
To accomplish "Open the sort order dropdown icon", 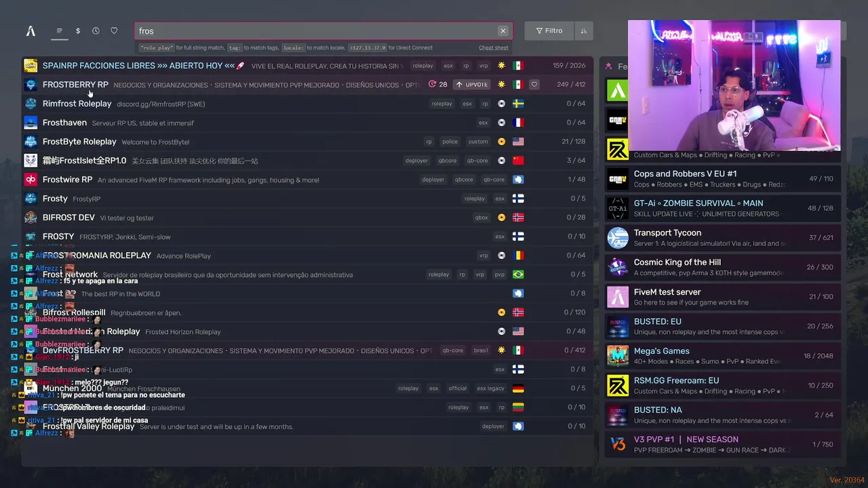I will tap(584, 30).
